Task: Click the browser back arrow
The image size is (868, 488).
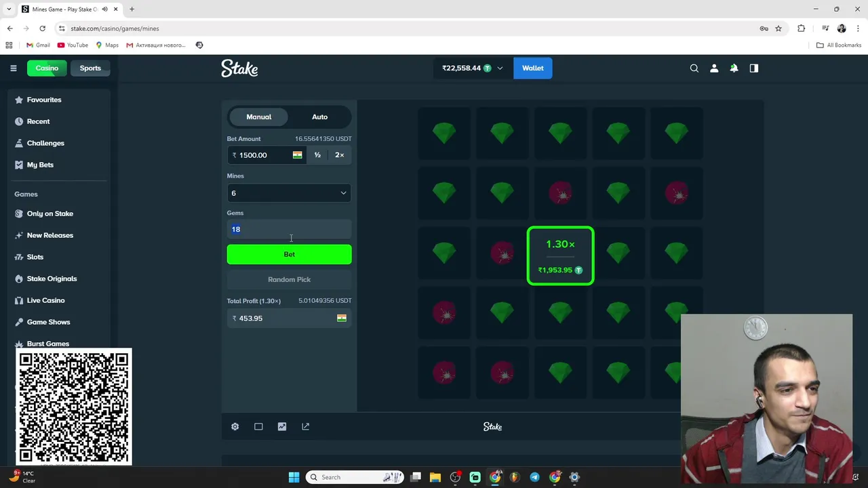Action: (x=9, y=28)
